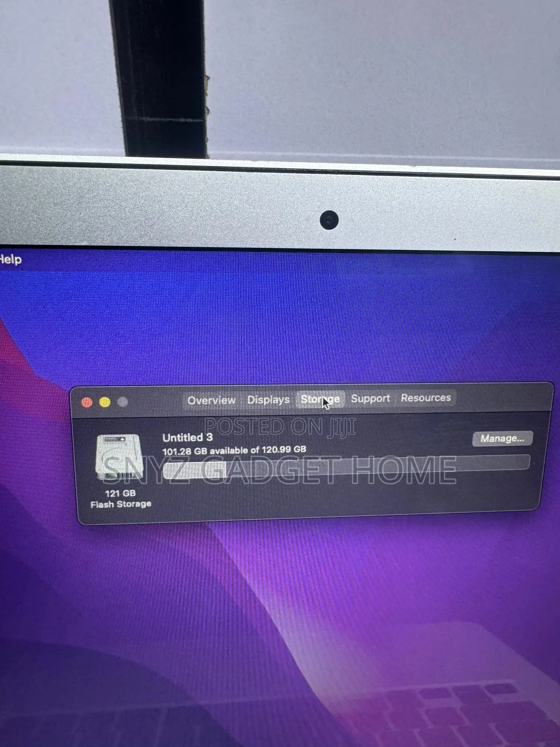Open the Help menu in menu bar
Screen dimensions: 560x747
(x=10, y=259)
